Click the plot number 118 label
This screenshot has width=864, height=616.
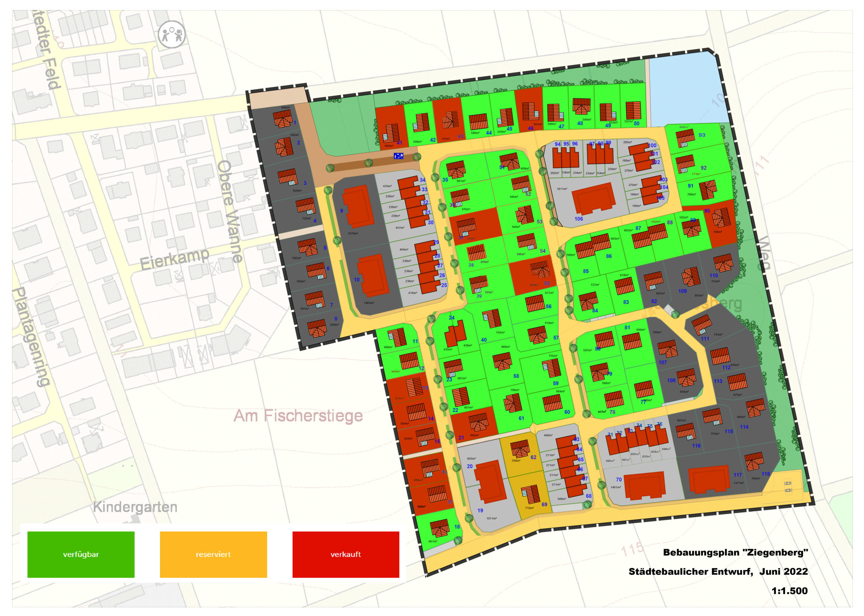(765, 474)
